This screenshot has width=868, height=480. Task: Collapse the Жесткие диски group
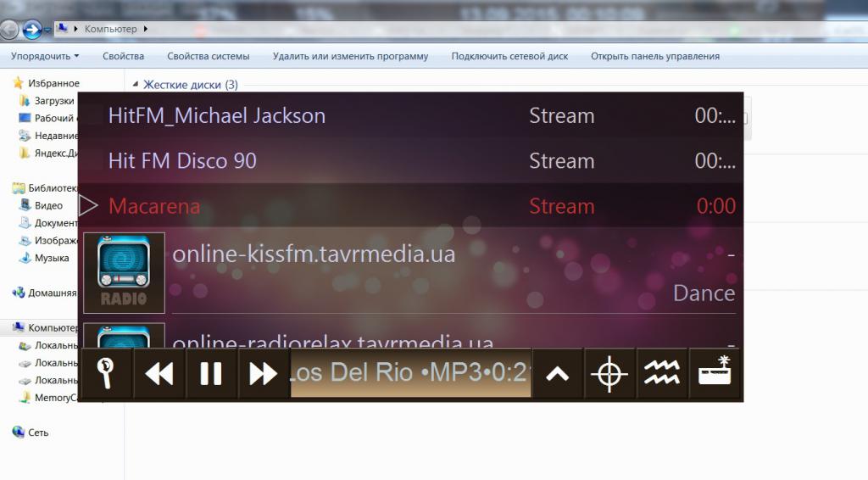click(136, 85)
